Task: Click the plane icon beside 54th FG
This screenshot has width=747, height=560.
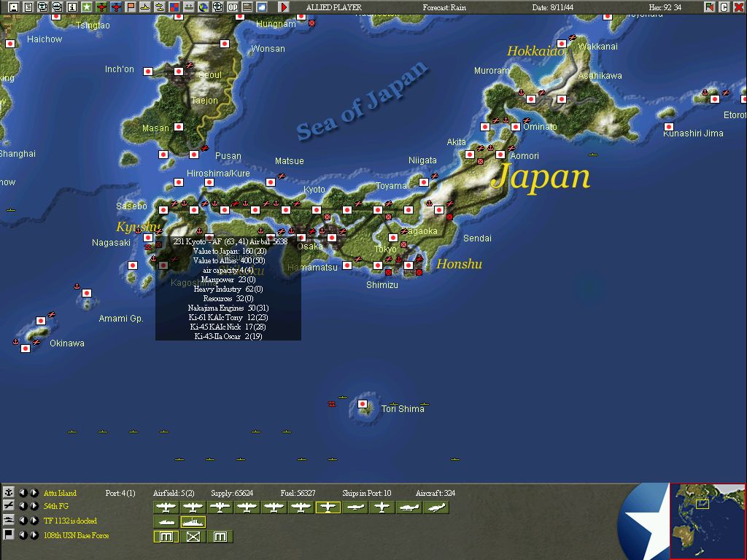Action: click(x=9, y=506)
